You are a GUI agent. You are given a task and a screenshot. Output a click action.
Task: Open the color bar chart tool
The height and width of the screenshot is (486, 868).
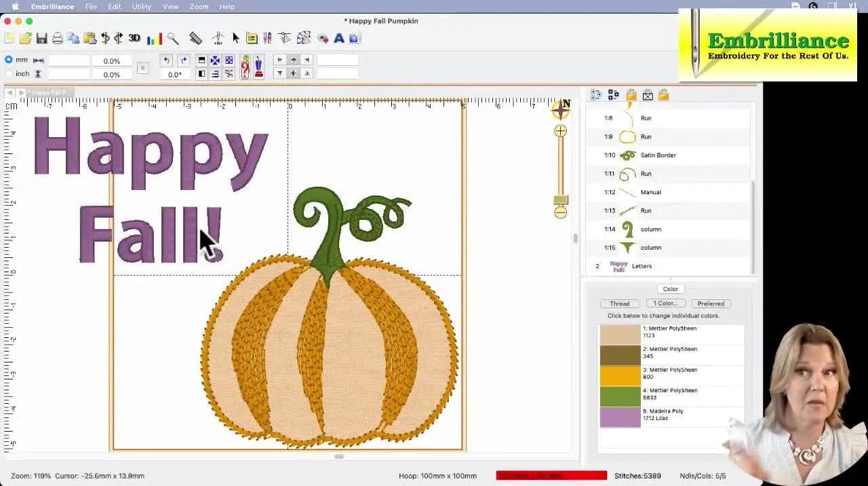(x=155, y=39)
